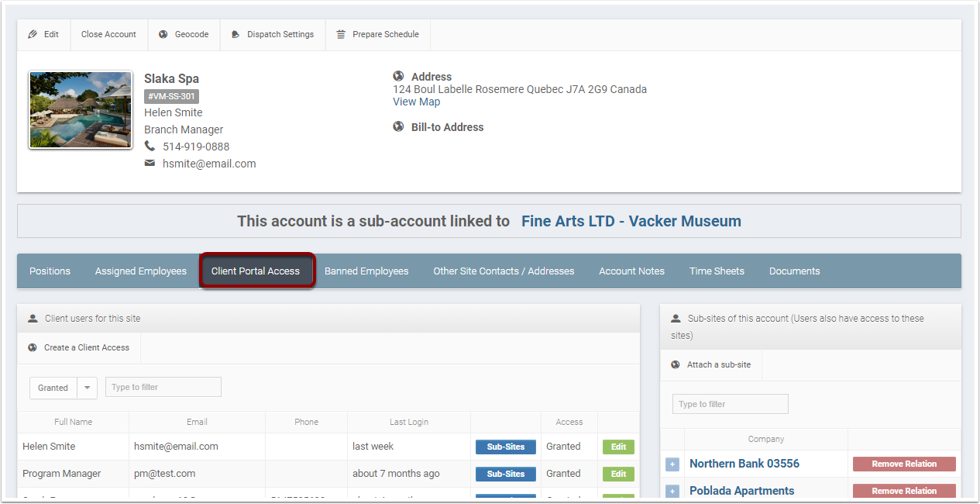Click the View Map link
980x504 pixels.
(416, 102)
